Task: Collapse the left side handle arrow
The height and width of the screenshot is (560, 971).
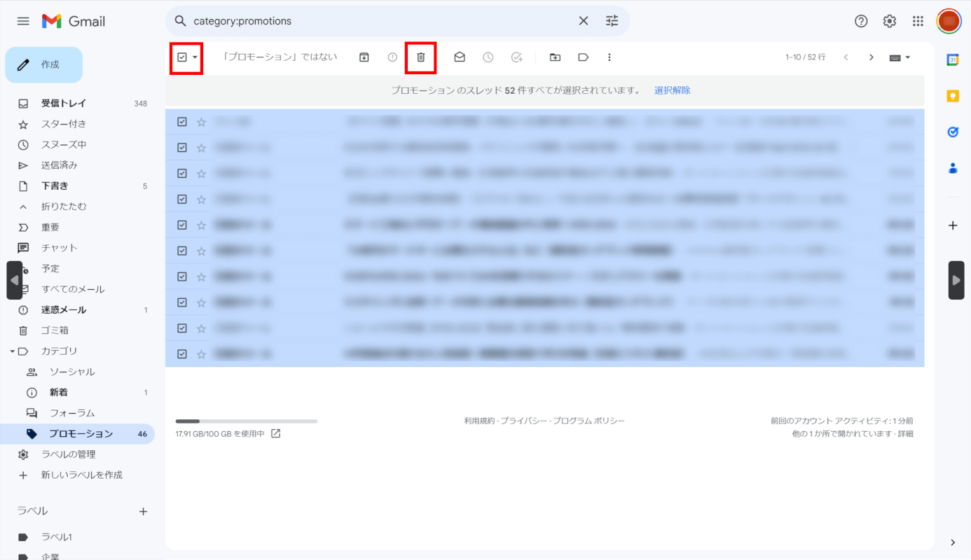Action: [x=15, y=280]
